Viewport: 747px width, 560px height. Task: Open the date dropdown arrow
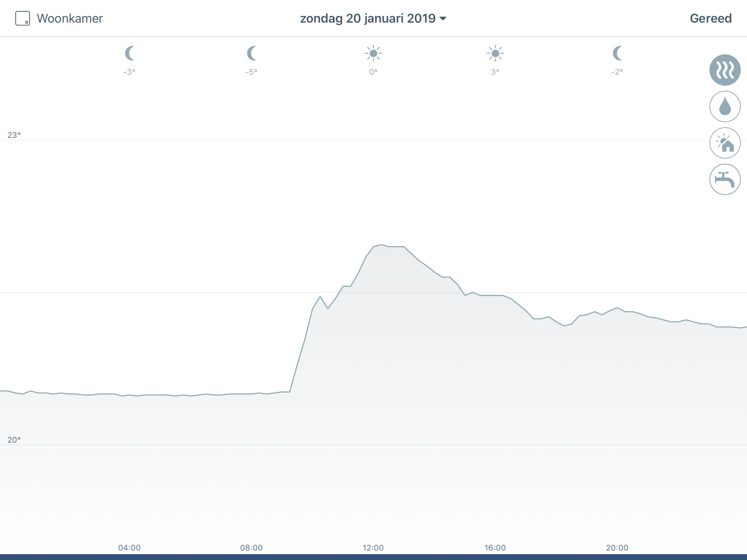coord(443,19)
